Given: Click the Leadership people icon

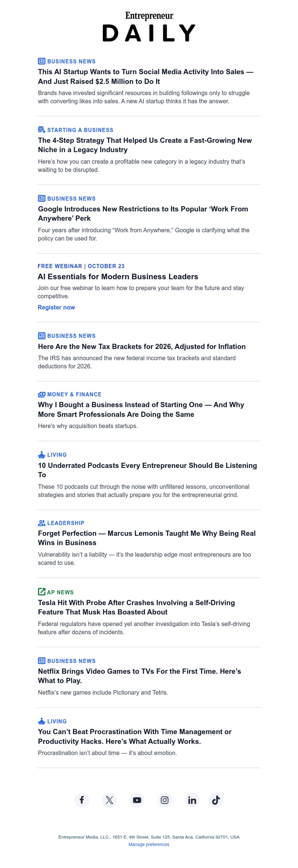Looking at the screenshot, I should [x=42, y=523].
